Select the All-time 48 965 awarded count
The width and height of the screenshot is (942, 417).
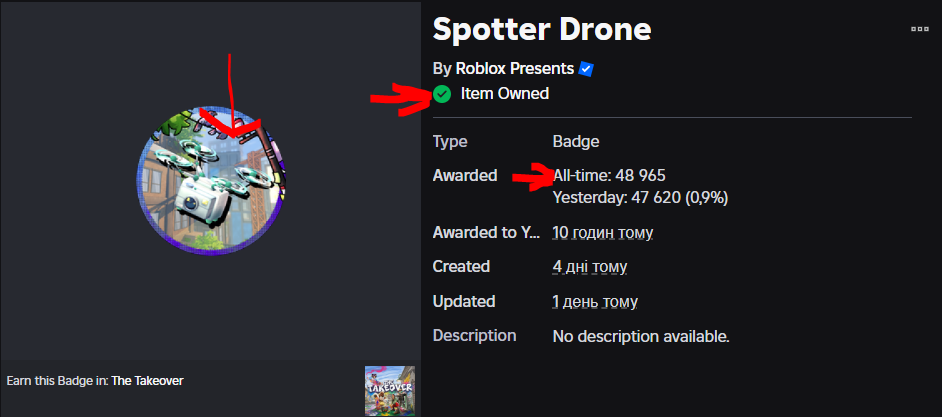click(x=609, y=176)
